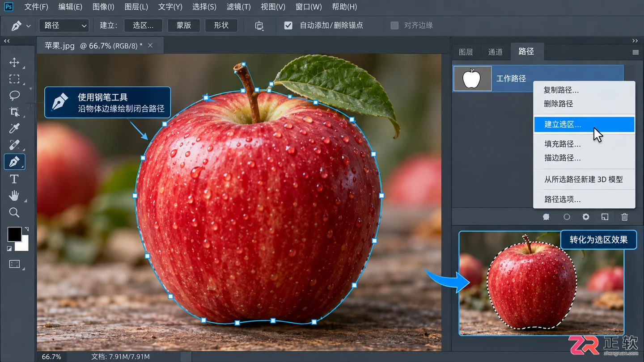Screen dimensions: 644x362
Task: Select the Spot Healing Brush tool
Action: (x=14, y=145)
